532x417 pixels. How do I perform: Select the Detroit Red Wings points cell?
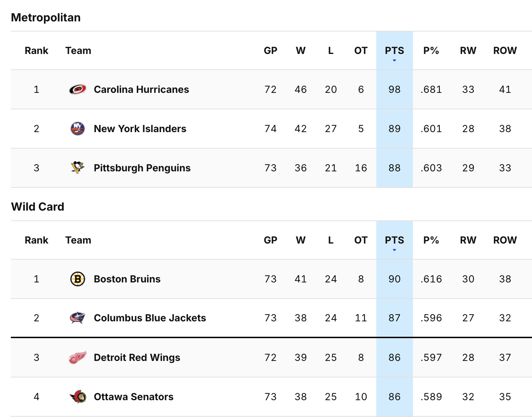[x=394, y=358]
